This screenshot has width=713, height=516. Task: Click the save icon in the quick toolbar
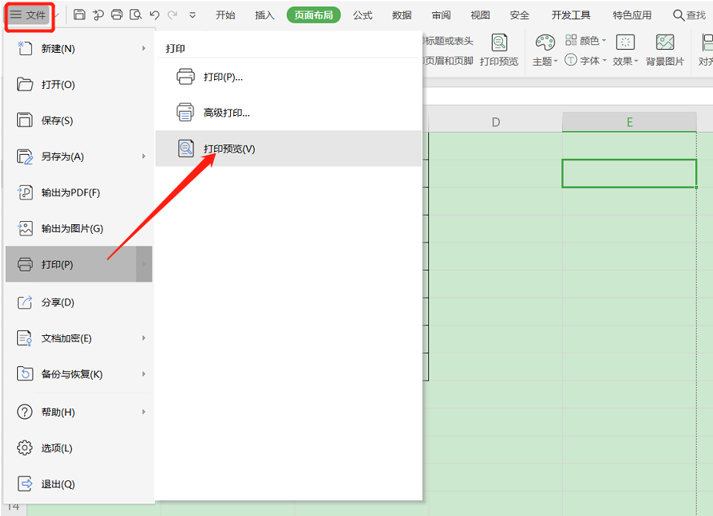pos(79,15)
